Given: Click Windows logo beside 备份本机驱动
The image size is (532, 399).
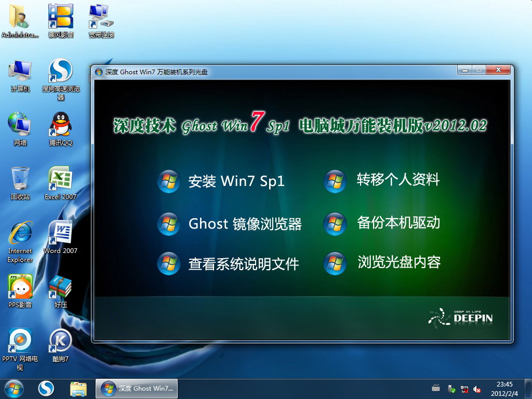Looking at the screenshot, I should 335,224.
